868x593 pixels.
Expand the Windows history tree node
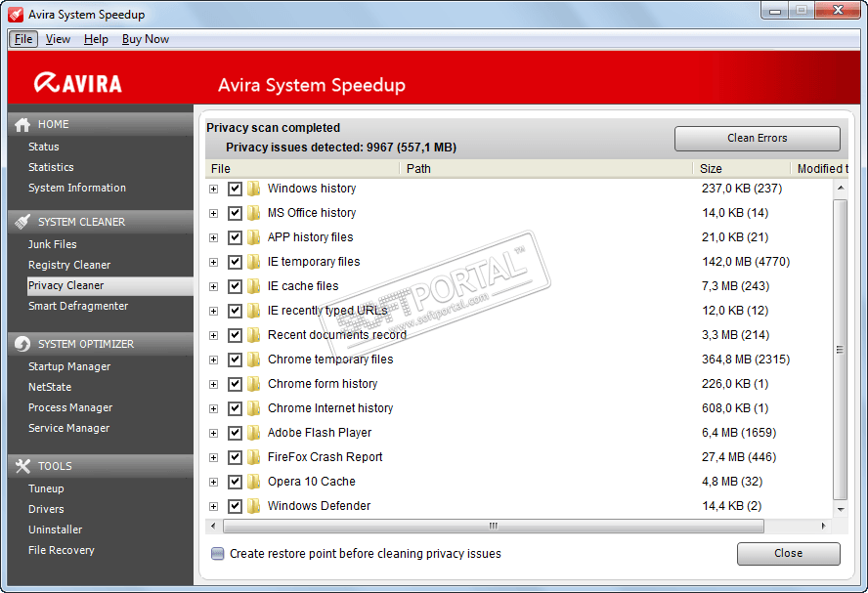pyautogui.click(x=214, y=190)
